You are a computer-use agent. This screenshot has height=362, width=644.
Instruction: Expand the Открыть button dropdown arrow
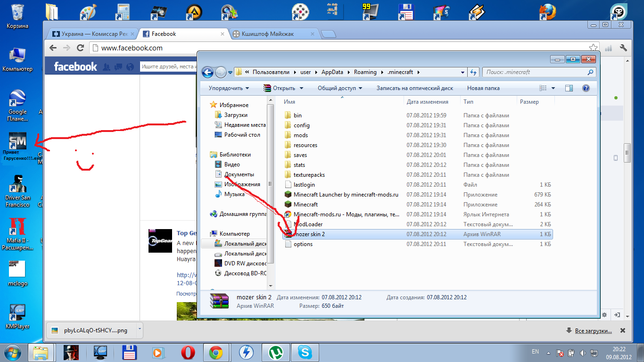tap(302, 88)
